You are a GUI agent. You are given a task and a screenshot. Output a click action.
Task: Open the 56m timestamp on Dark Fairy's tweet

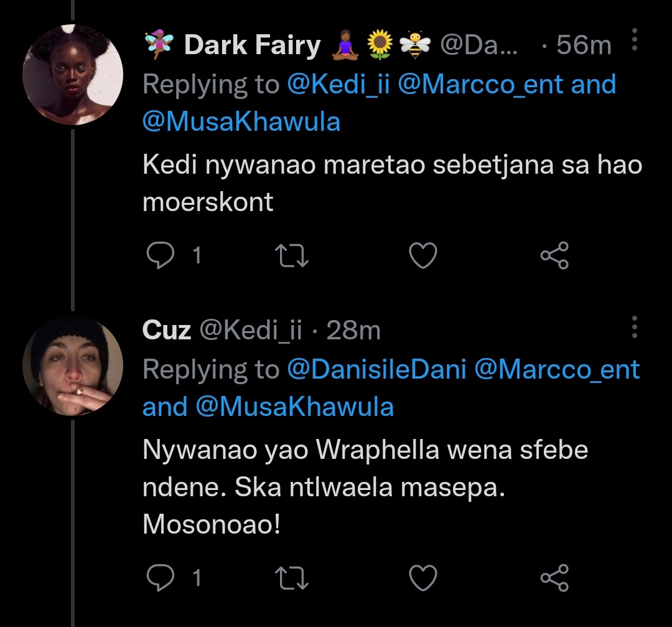tap(584, 45)
